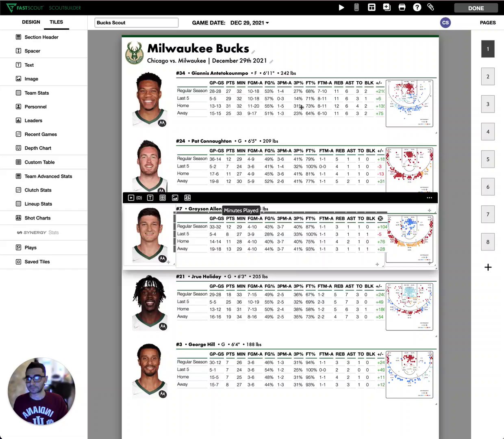Switch to the DESIGN tab

point(31,22)
